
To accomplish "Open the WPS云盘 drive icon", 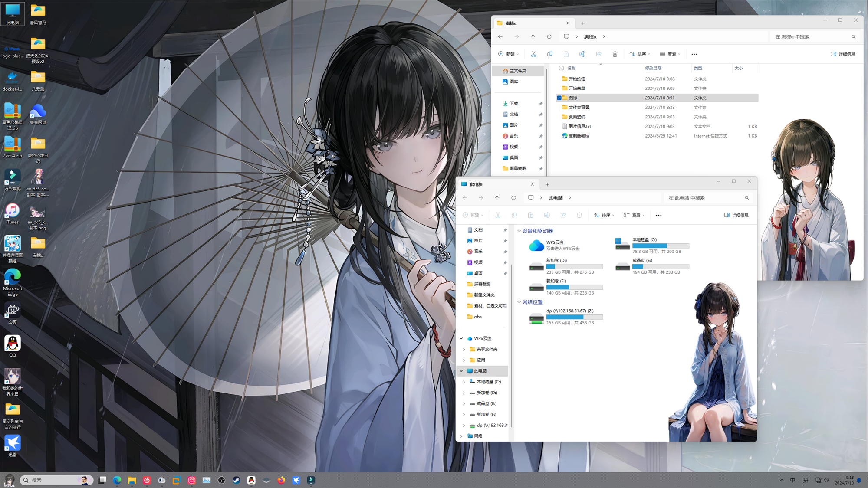I will click(536, 246).
